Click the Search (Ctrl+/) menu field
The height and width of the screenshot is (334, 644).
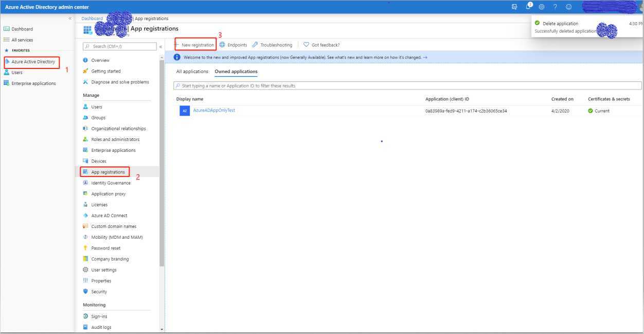(x=119, y=46)
